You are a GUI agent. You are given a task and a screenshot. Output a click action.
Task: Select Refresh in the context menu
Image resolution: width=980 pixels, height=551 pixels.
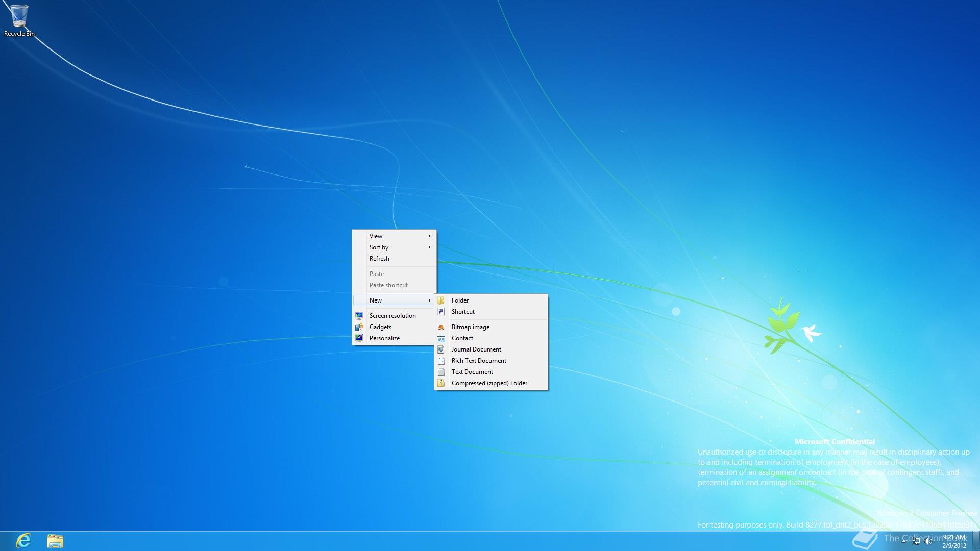pyautogui.click(x=379, y=259)
